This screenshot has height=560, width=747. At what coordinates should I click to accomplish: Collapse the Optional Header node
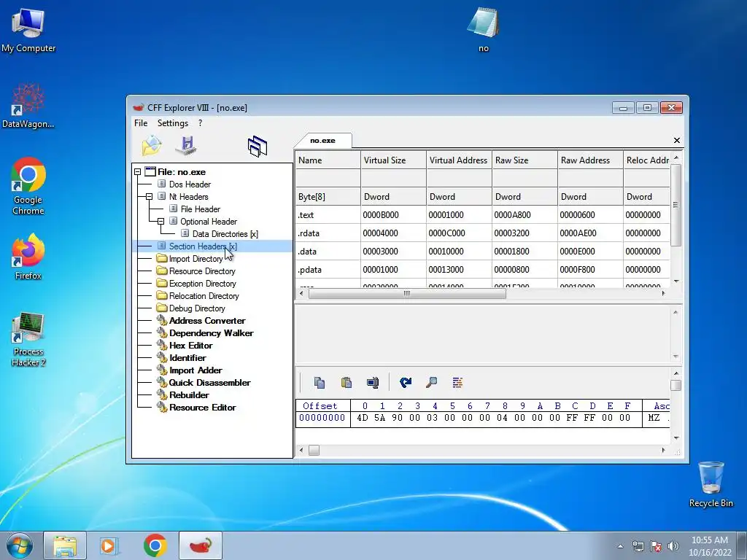(x=160, y=222)
